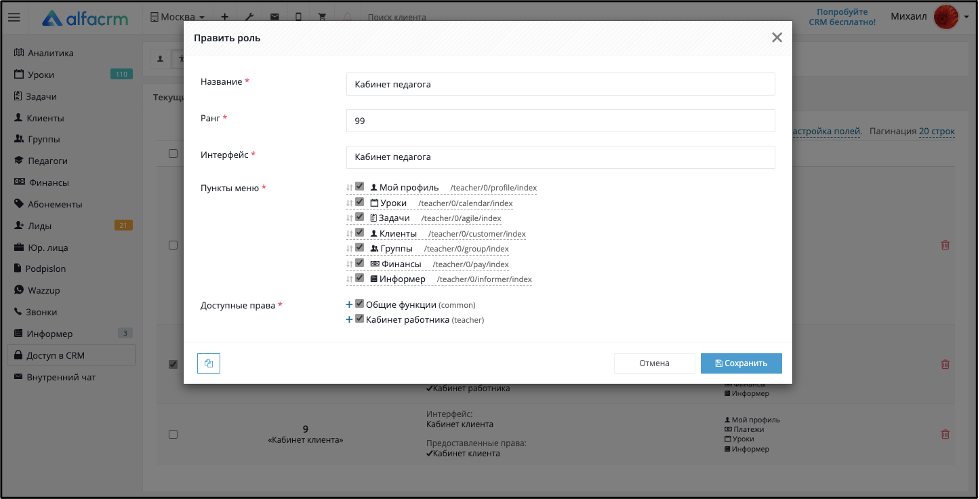Image resolution: width=979 pixels, height=499 pixels.
Task: Click the copy role icon in dialog footer
Action: click(209, 363)
